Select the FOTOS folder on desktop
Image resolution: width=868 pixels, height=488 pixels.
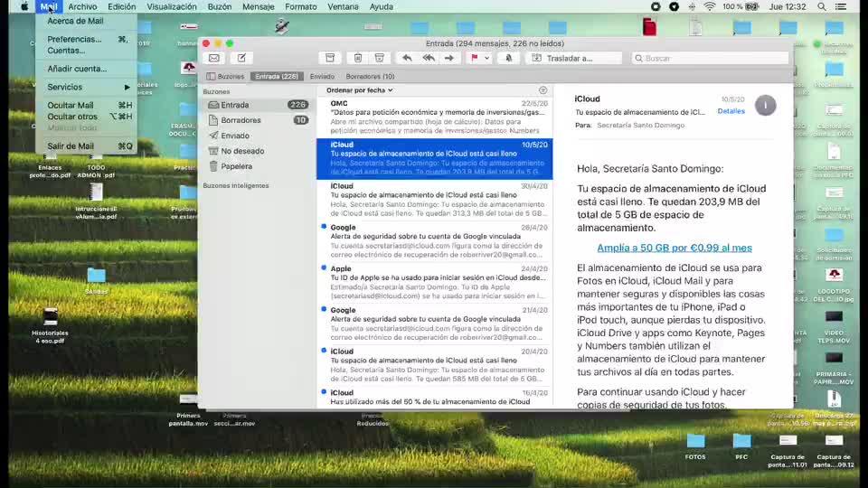(695, 446)
